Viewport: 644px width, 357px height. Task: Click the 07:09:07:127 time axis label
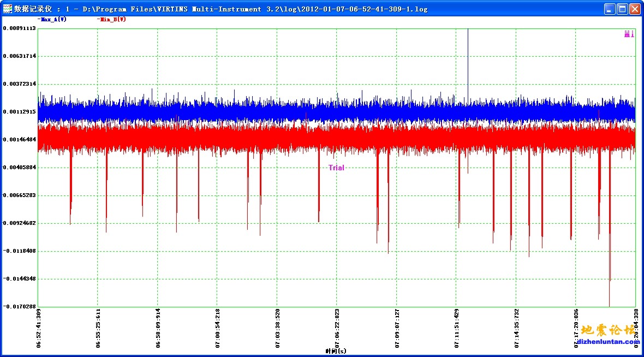pos(397,328)
